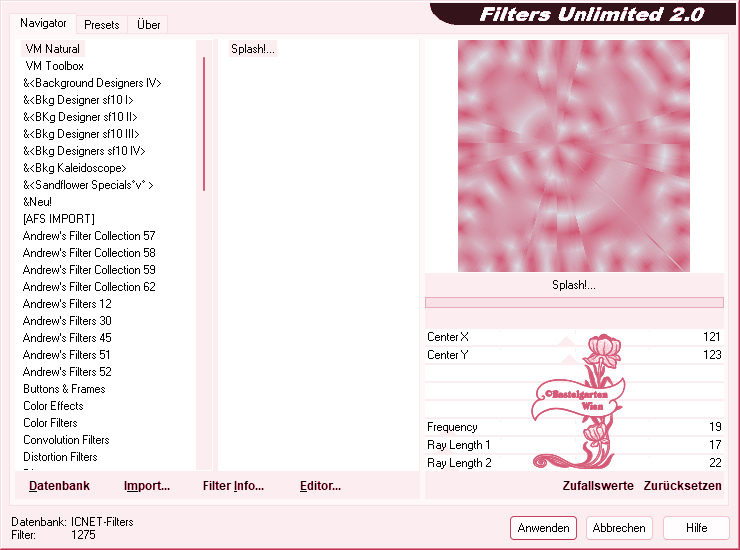Screen dimensions: 740x550
Task: Click the Ray Length 2 value 22
Action: click(x=715, y=463)
